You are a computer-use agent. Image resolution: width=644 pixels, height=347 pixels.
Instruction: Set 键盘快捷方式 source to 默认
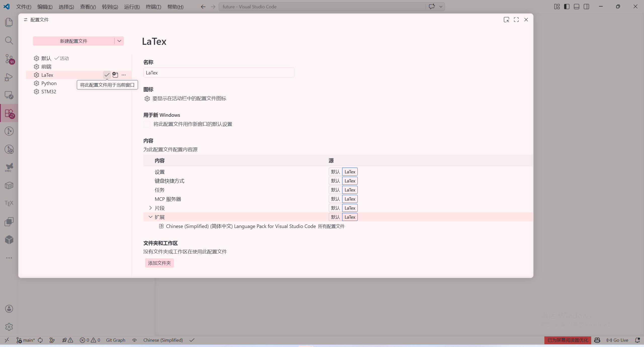[x=335, y=181]
